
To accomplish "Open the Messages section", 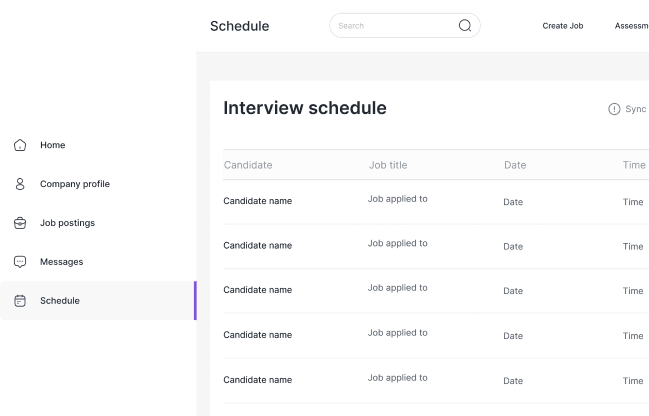I will coord(61,262).
